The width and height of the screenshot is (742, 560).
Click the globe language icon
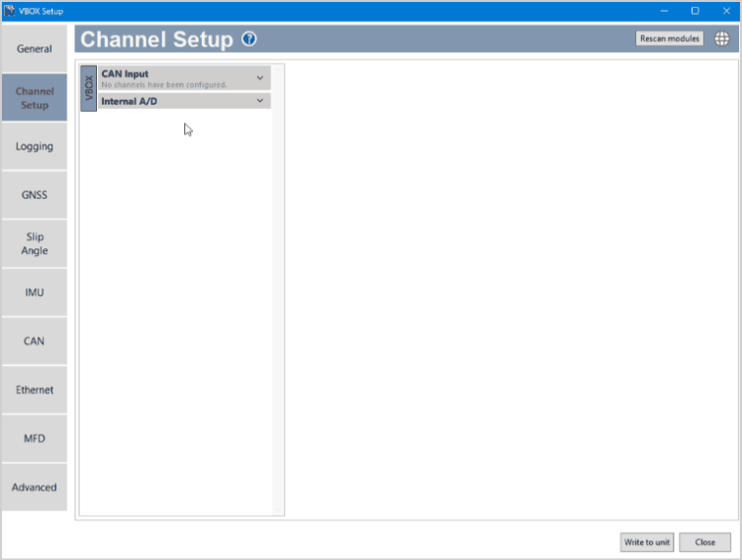(x=721, y=39)
